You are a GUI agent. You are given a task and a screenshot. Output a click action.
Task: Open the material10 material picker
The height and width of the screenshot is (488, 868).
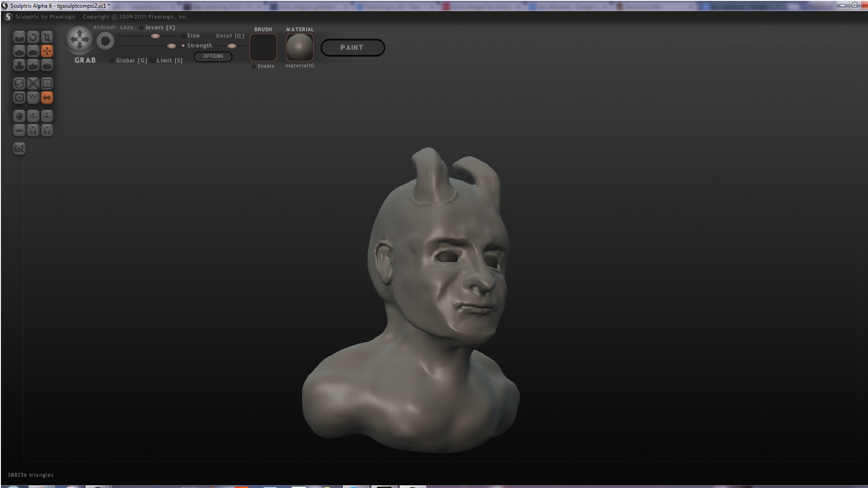(299, 47)
